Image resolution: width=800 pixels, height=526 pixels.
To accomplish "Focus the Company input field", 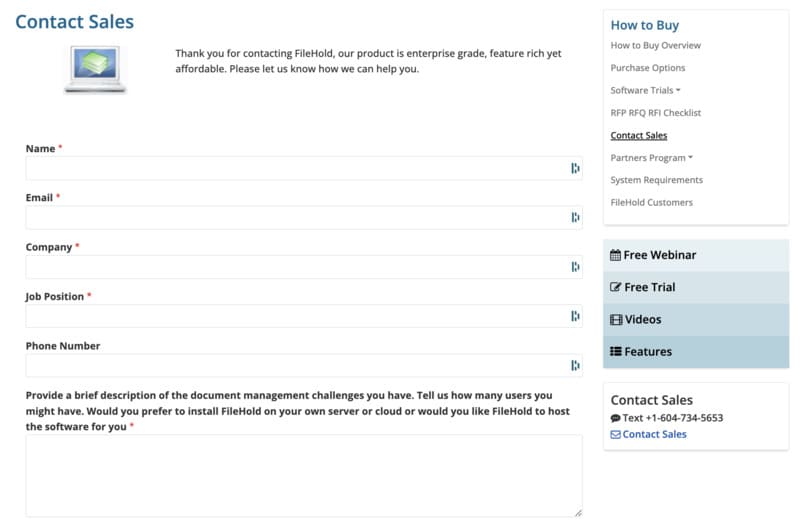I will (x=304, y=267).
